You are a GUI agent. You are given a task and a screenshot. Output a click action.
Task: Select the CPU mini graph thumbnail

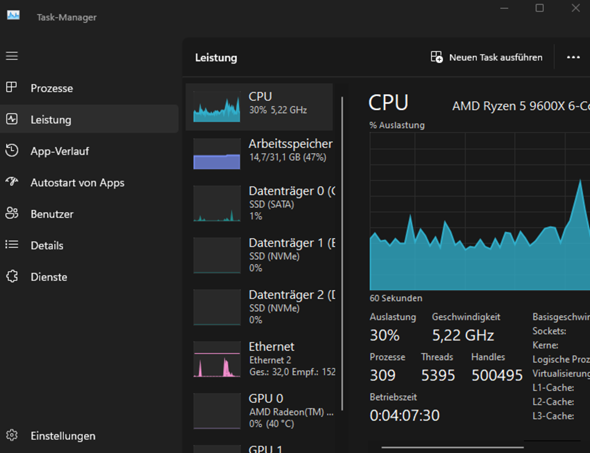[x=217, y=106]
